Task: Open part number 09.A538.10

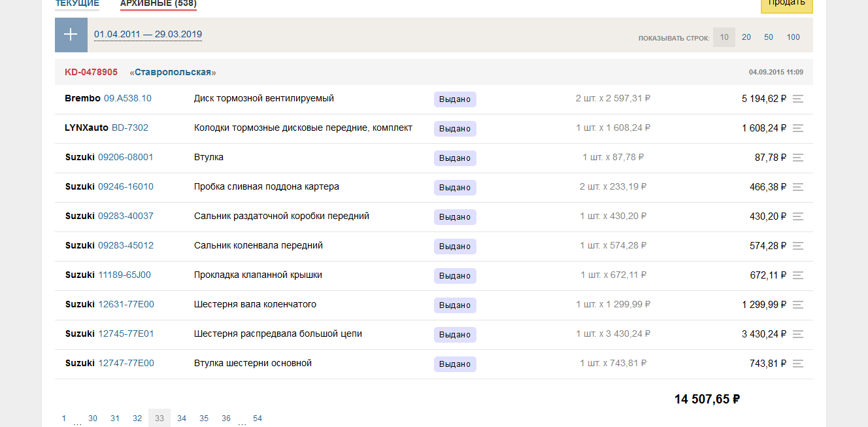Action: coord(127,98)
